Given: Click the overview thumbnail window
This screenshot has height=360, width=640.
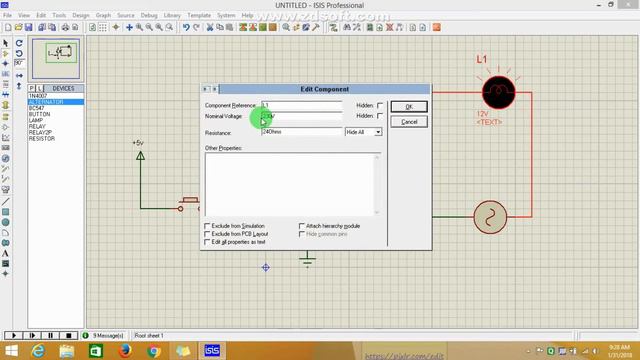Looking at the screenshot, I should coord(56,59).
